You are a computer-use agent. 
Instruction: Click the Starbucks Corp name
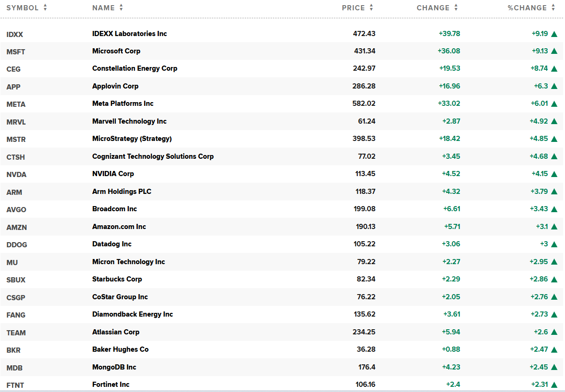117,279
